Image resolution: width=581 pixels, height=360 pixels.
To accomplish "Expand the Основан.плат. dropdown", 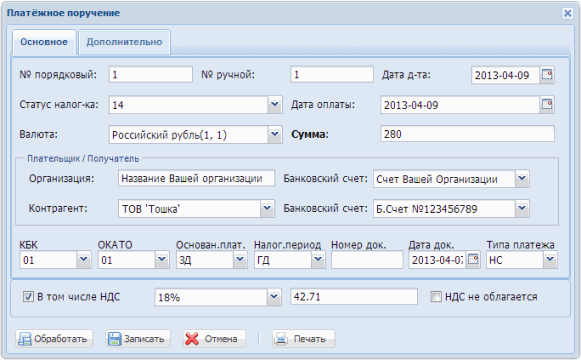I will (240, 260).
